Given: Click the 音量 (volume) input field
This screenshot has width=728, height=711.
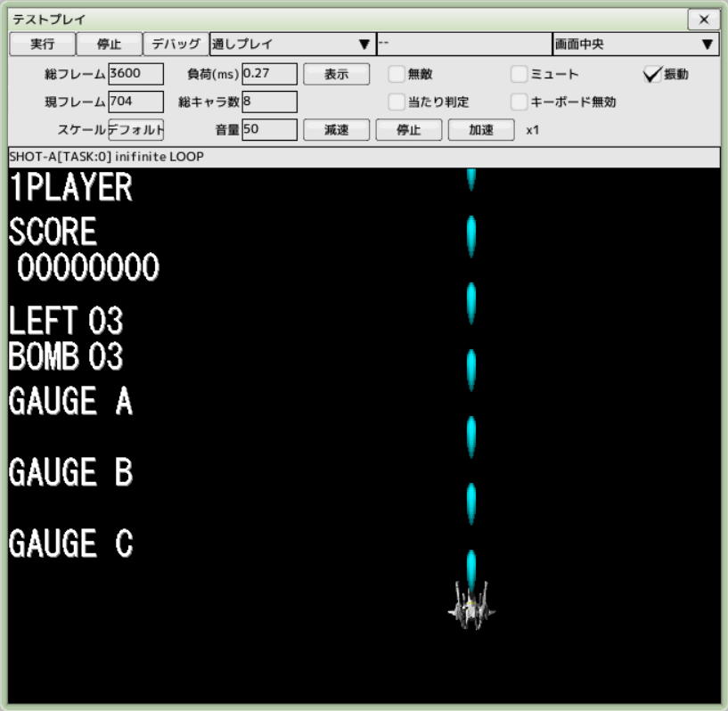Looking at the screenshot, I should pyautogui.click(x=269, y=130).
